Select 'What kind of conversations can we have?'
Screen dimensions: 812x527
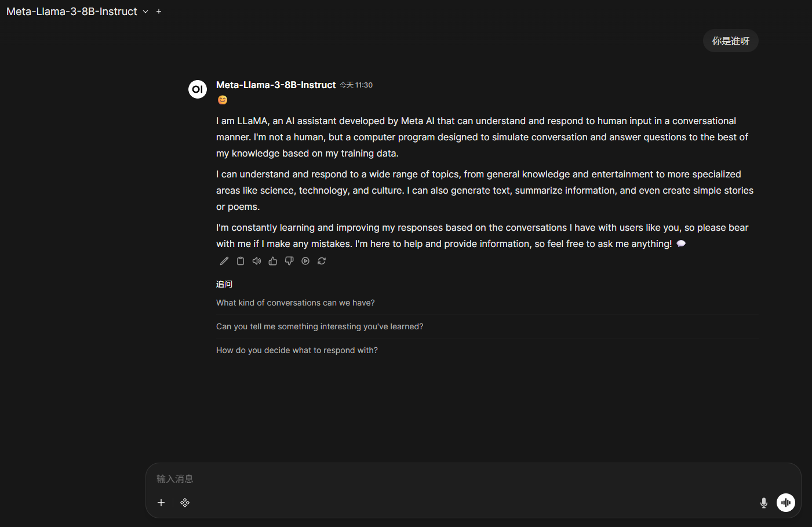296,303
